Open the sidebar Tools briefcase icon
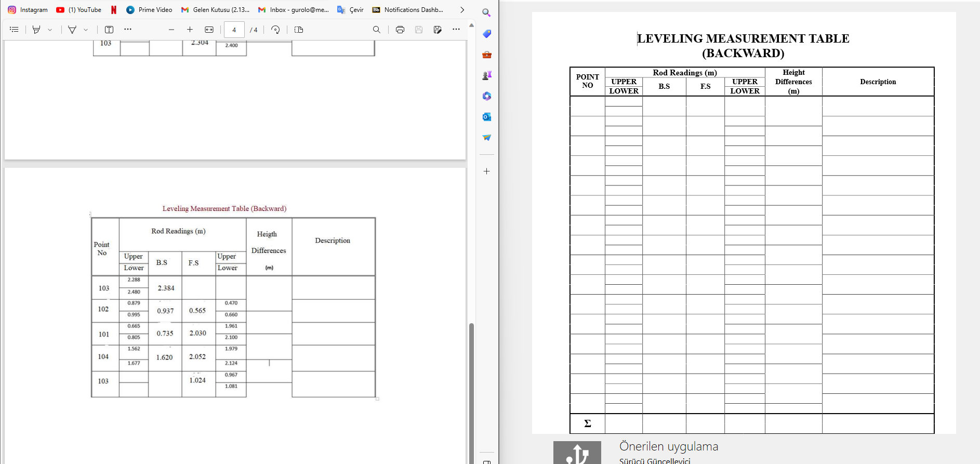This screenshot has width=980, height=464. [487, 55]
